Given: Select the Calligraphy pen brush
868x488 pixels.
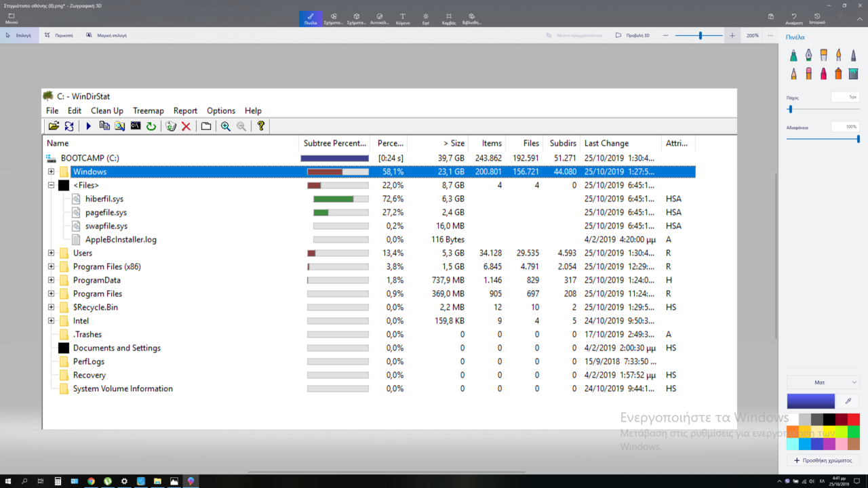Looking at the screenshot, I should (x=808, y=55).
